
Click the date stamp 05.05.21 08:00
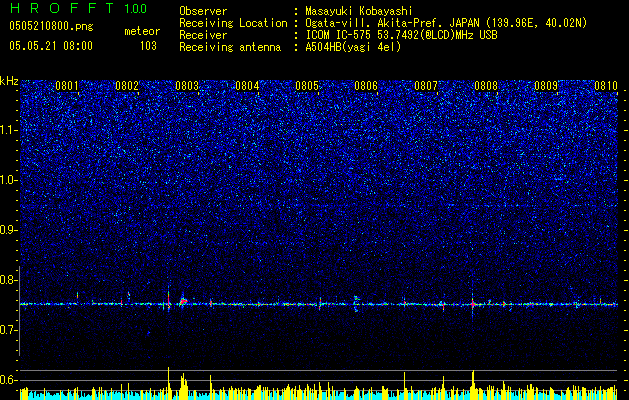click(x=51, y=46)
